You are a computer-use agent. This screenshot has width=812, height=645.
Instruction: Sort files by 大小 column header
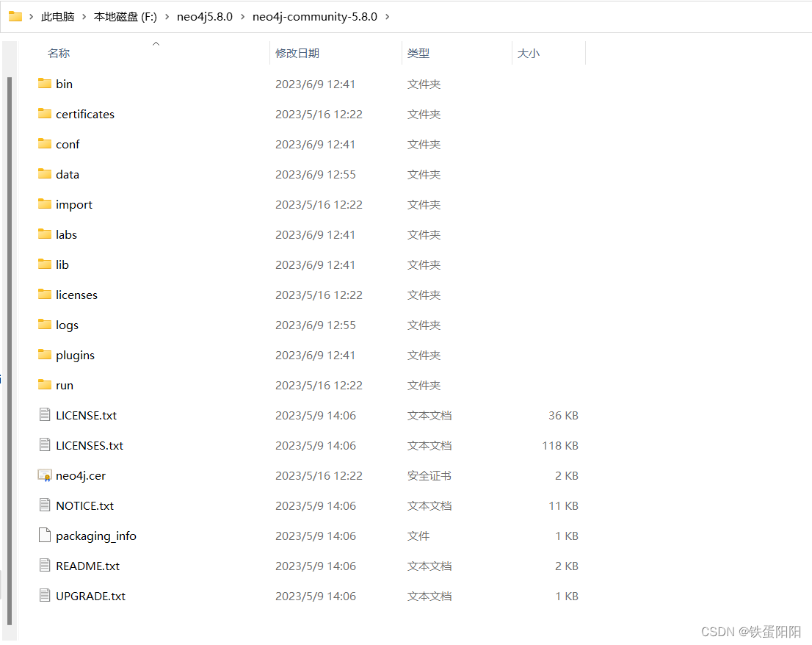point(528,54)
